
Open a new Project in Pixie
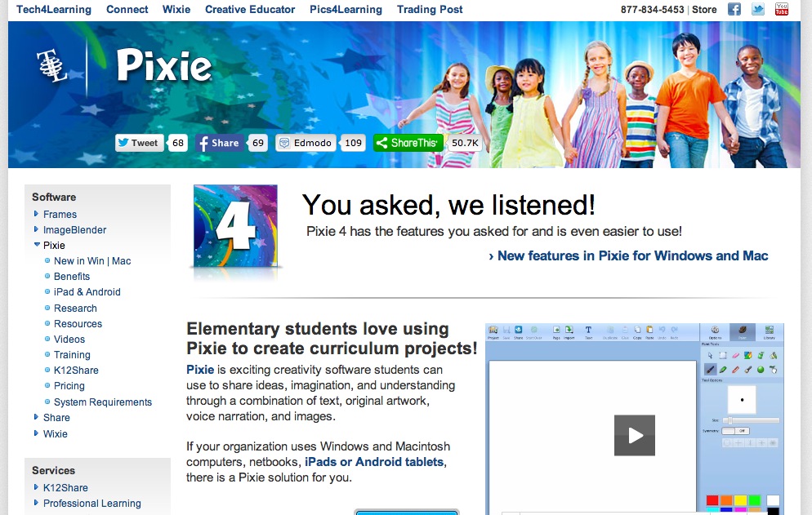pyautogui.click(x=492, y=330)
